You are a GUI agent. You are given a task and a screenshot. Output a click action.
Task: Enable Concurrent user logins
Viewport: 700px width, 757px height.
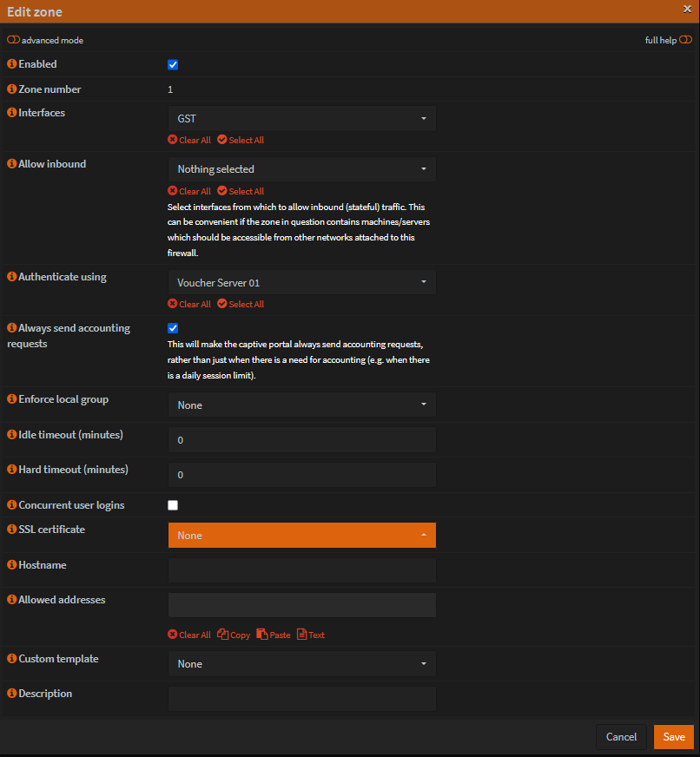(x=172, y=504)
